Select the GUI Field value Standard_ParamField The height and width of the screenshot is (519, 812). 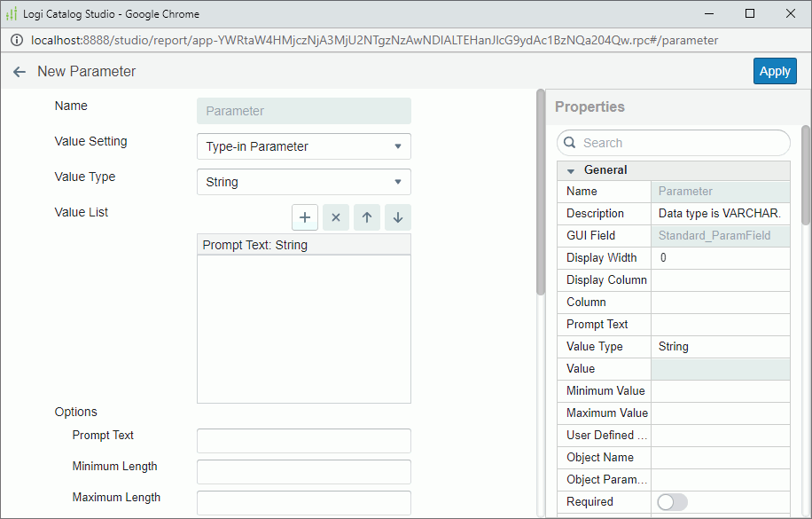[720, 235]
